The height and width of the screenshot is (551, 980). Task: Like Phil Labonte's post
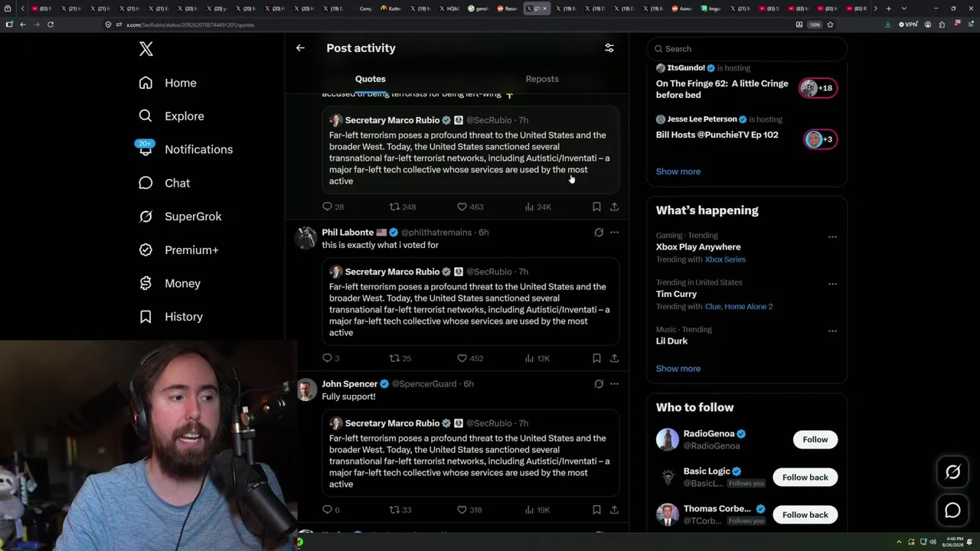[x=470, y=358]
